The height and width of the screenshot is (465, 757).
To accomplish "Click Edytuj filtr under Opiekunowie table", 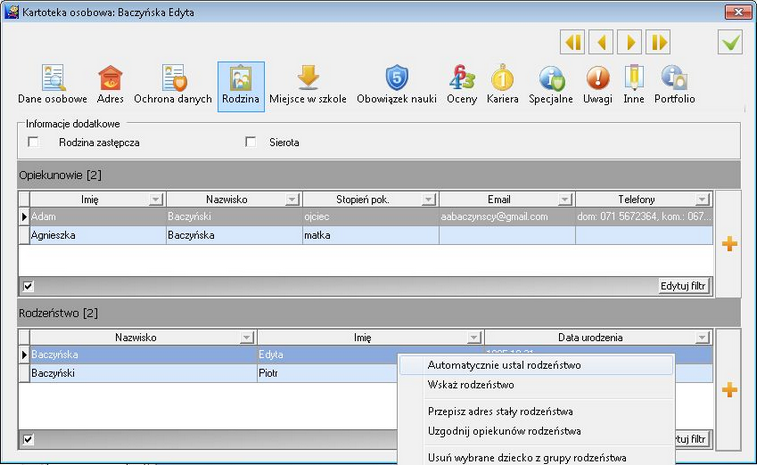I will (x=683, y=286).
